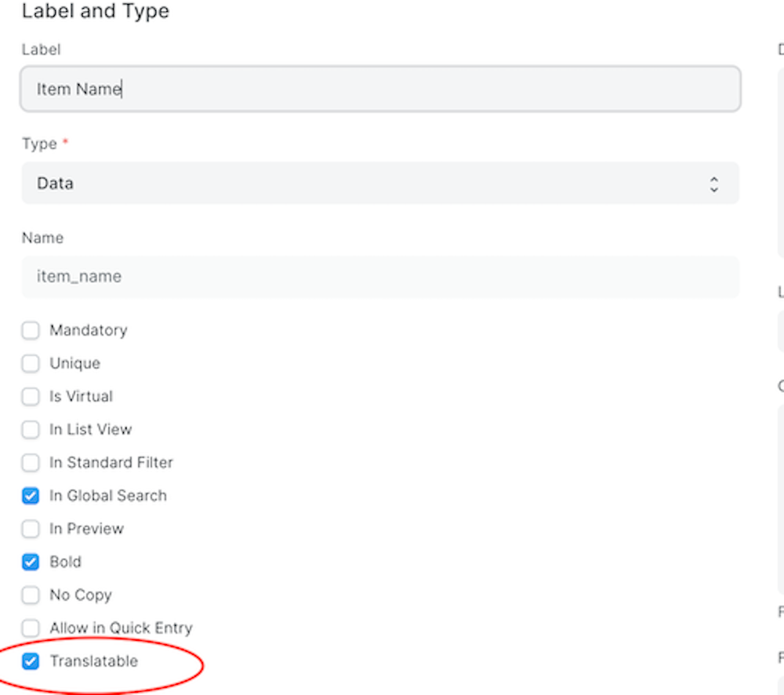Image resolution: width=784 pixels, height=695 pixels.
Task: Click the Label input containing Item Name
Action: pos(380,89)
